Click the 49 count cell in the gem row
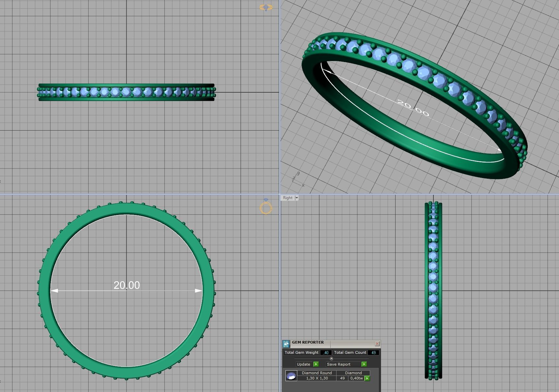 pos(342,378)
